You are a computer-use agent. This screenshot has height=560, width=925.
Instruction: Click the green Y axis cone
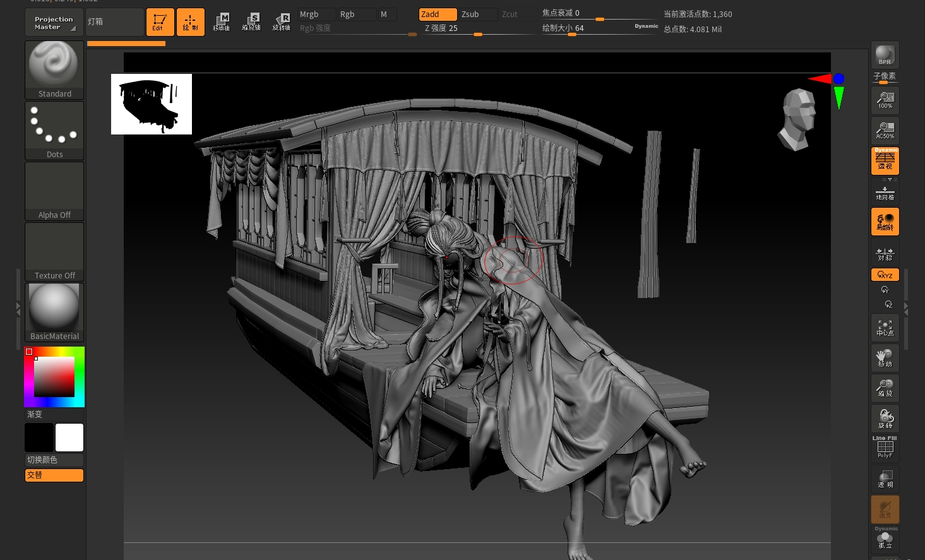[x=838, y=98]
